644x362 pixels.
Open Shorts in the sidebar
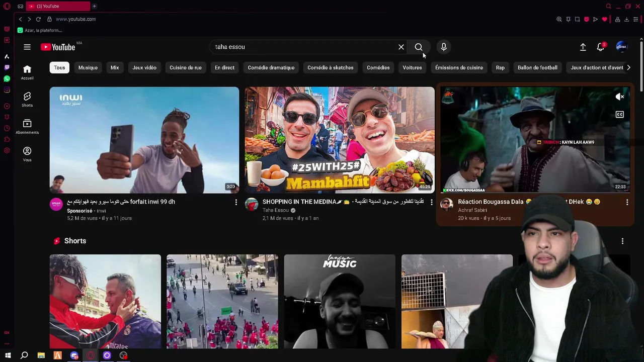[27, 100]
